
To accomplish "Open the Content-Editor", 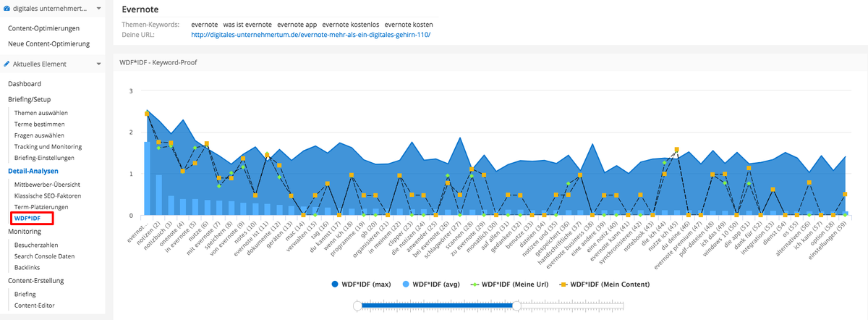I will point(34,305).
